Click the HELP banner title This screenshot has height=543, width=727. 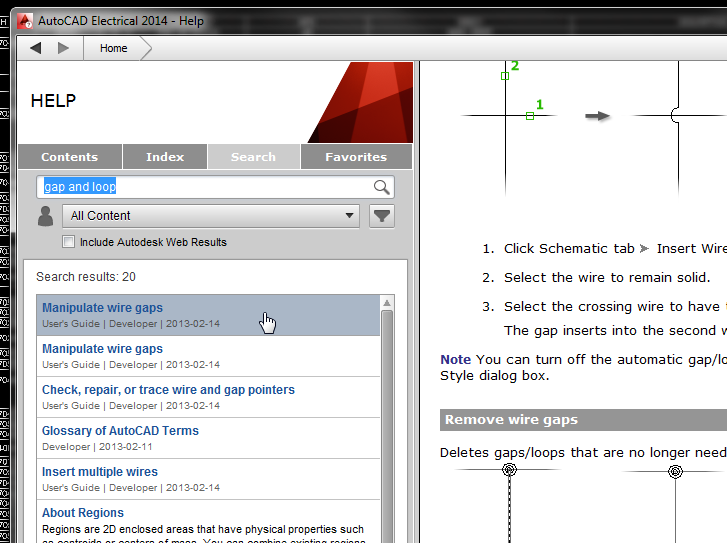(53, 101)
